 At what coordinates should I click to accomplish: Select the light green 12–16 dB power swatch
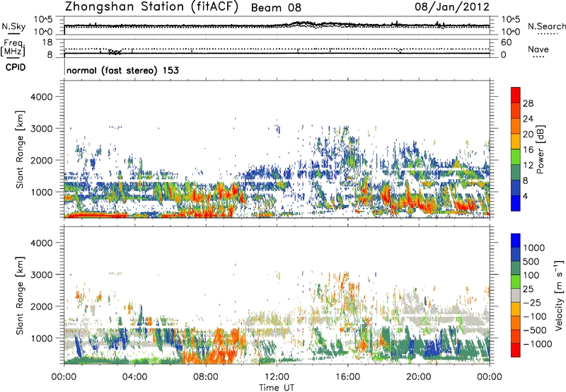tap(516, 157)
